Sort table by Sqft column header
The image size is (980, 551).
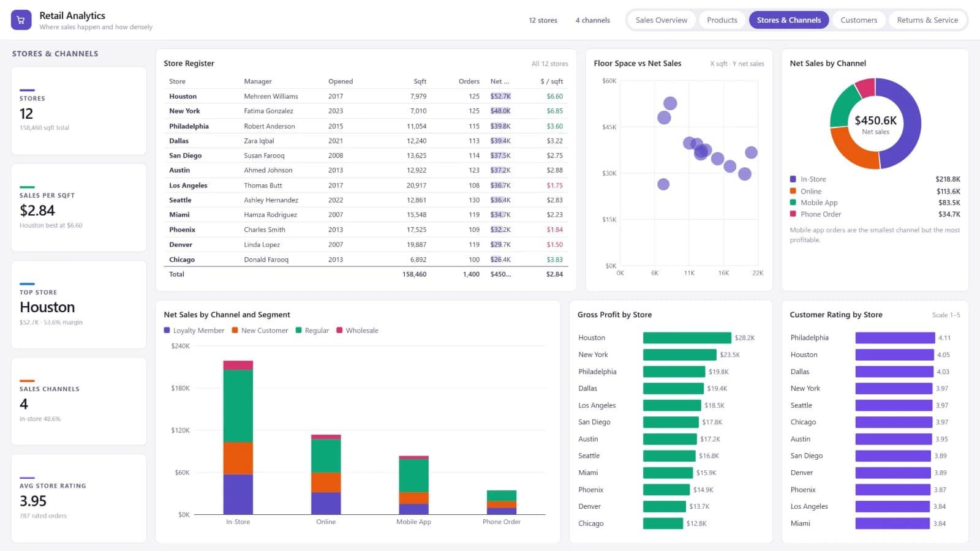click(420, 81)
